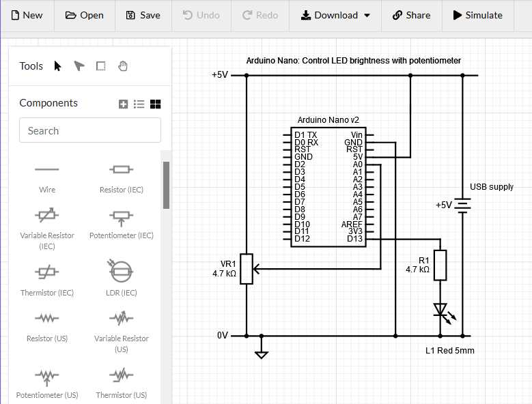This screenshot has width=532, height=404.
Task: Click the 'USB supply' label
Action: [492, 187]
